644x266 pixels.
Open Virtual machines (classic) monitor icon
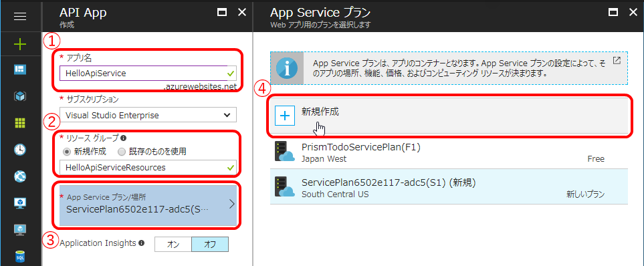[x=20, y=203]
